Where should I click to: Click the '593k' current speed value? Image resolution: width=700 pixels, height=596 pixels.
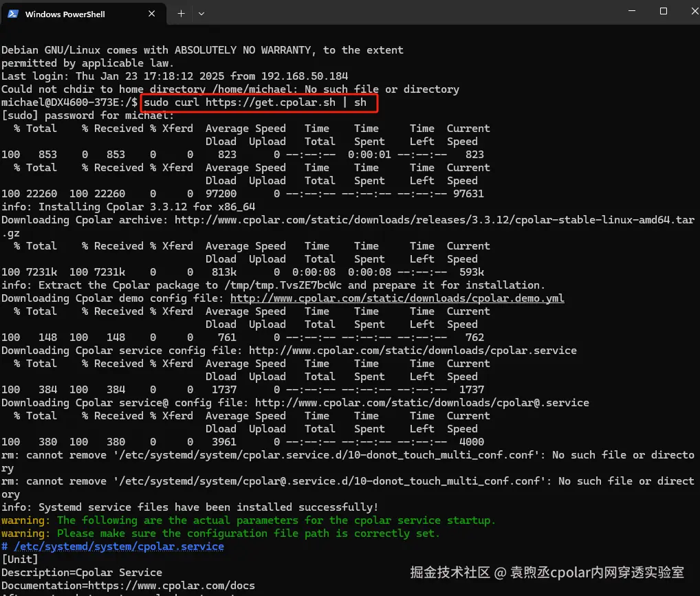coord(472,272)
